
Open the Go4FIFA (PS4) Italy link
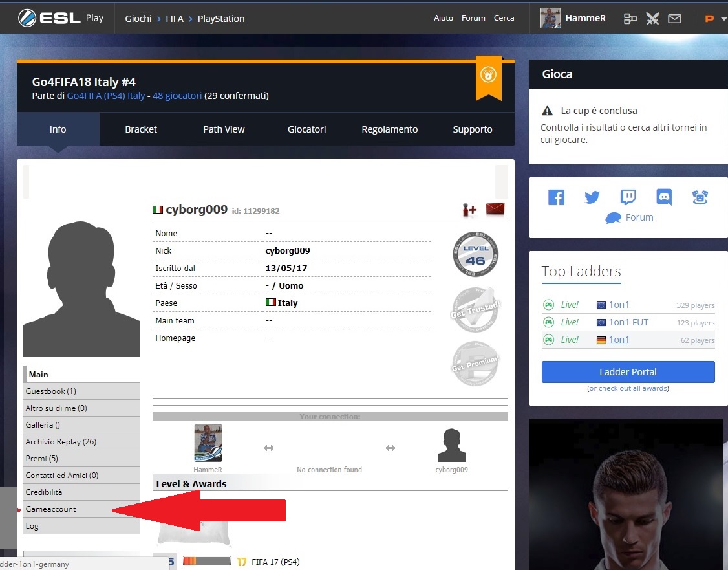pos(106,96)
